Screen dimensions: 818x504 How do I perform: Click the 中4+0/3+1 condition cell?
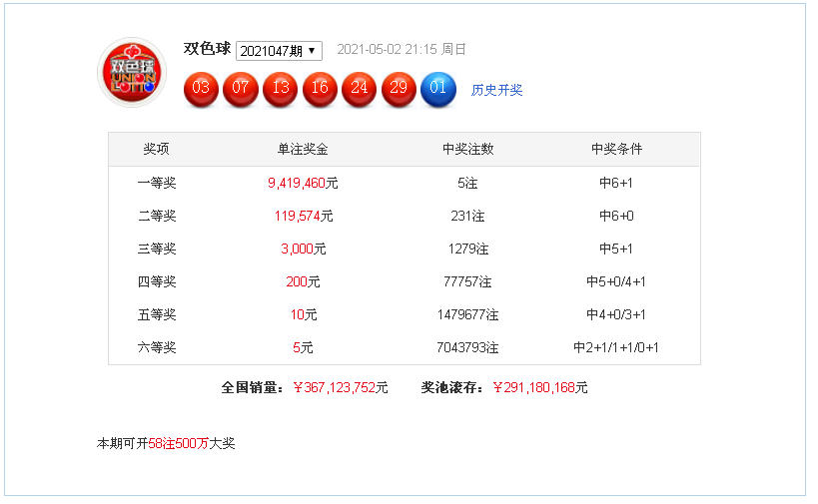[x=616, y=314]
